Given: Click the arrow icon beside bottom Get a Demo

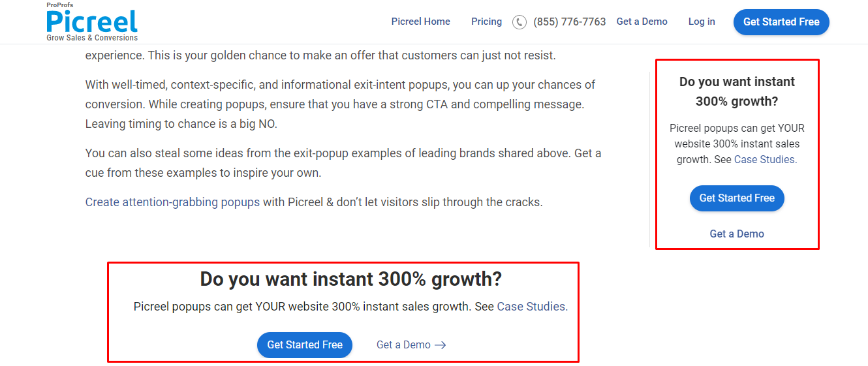Looking at the screenshot, I should coord(441,345).
